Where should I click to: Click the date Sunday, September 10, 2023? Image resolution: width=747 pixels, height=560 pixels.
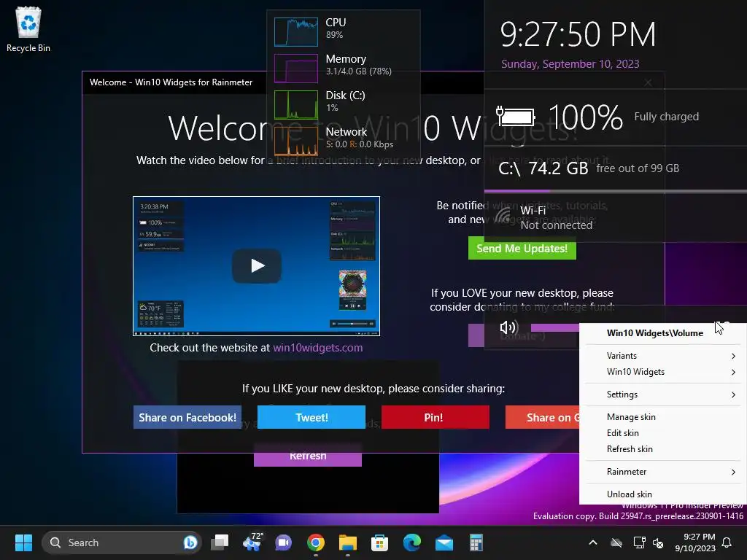[570, 64]
